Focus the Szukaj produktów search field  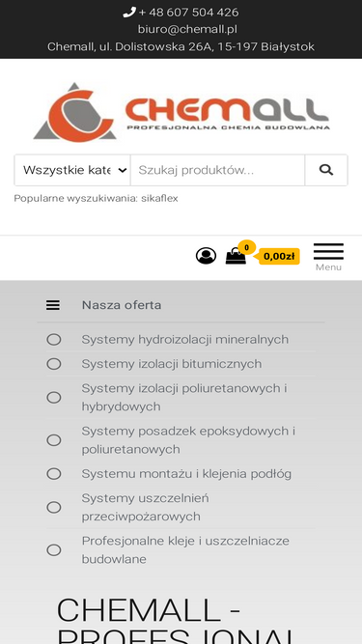[217, 170]
